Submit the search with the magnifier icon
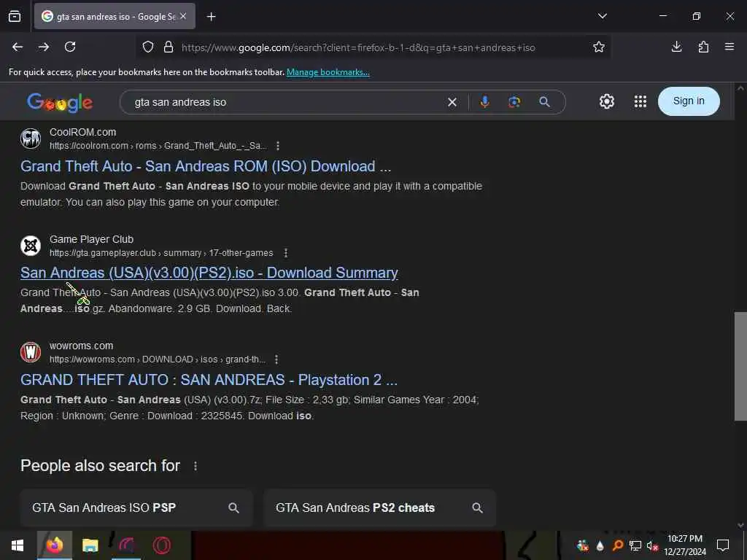The height and width of the screenshot is (560, 747). (x=544, y=102)
